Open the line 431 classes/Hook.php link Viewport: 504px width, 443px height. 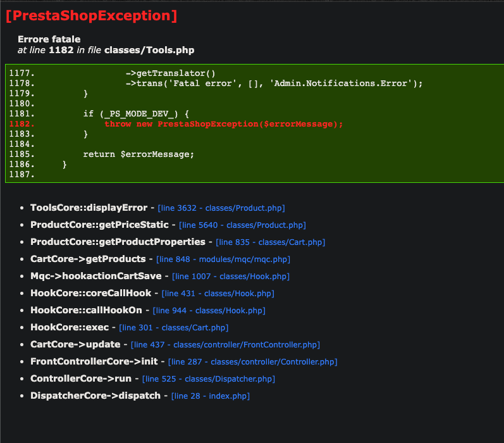pyautogui.click(x=218, y=294)
